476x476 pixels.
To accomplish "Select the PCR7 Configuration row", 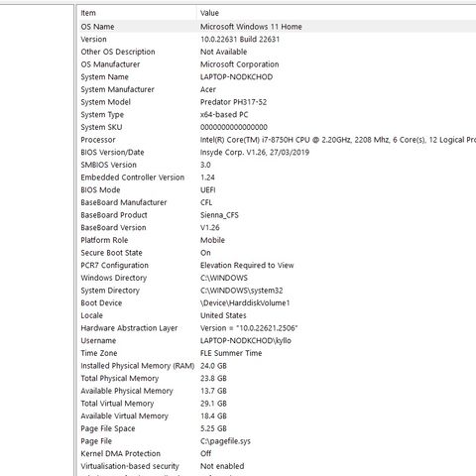I will coord(277,265).
